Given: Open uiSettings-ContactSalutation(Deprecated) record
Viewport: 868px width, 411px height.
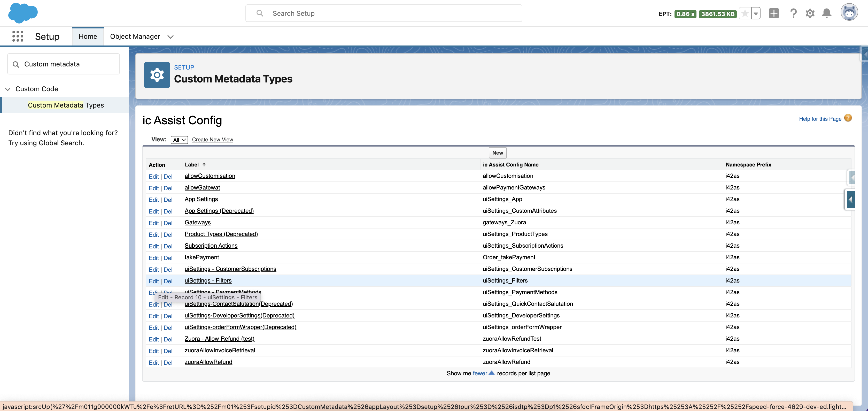Looking at the screenshot, I should (238, 304).
